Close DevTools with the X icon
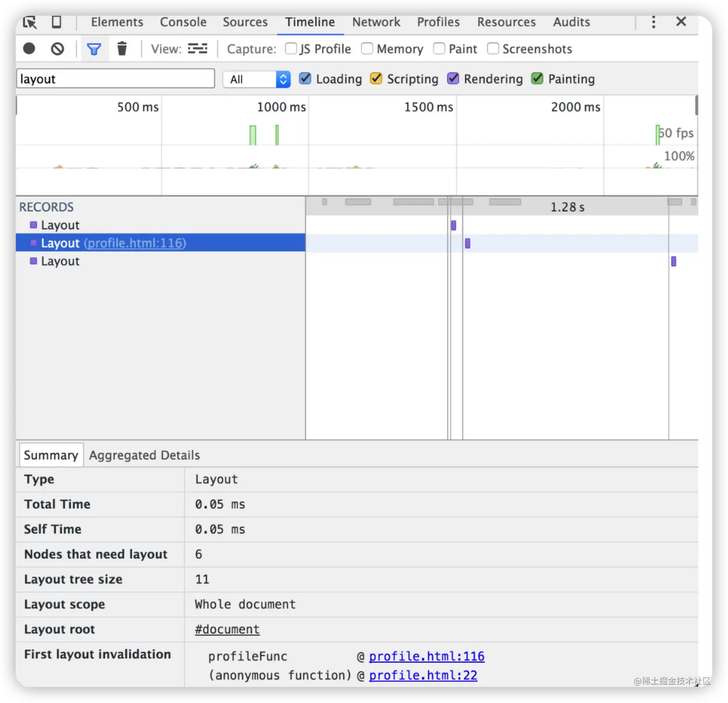 [681, 22]
